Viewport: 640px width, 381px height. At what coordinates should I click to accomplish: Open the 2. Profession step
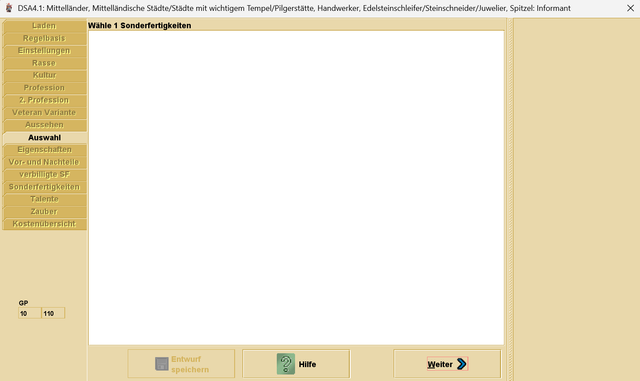44,100
